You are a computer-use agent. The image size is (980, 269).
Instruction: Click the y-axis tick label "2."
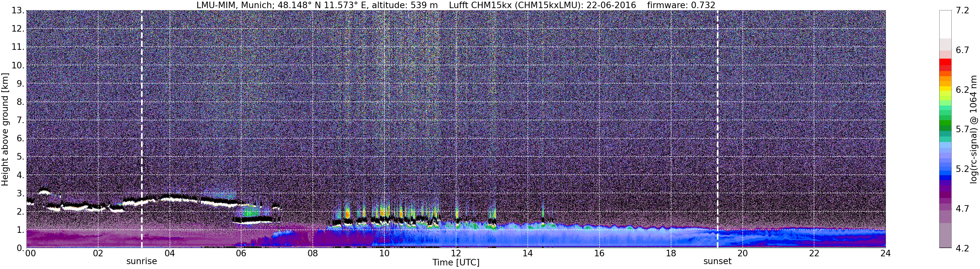pyautogui.click(x=20, y=212)
